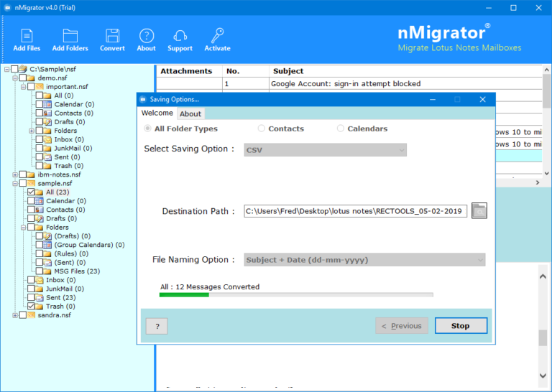Click the Destination Path input field
Viewport: 552px width, 392px height.
pyautogui.click(x=355, y=211)
